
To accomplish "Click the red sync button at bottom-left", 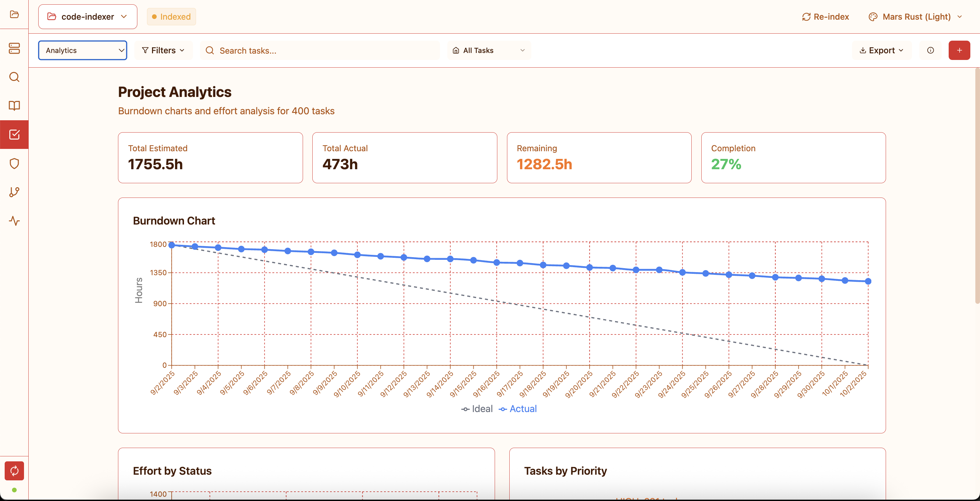I will coord(14,471).
